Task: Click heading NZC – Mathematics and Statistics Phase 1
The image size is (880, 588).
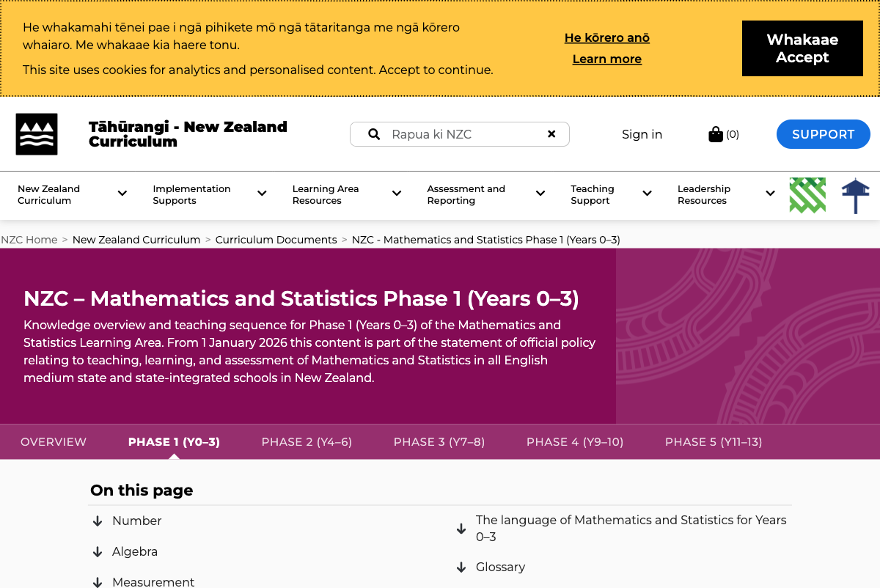Action: coord(301,299)
